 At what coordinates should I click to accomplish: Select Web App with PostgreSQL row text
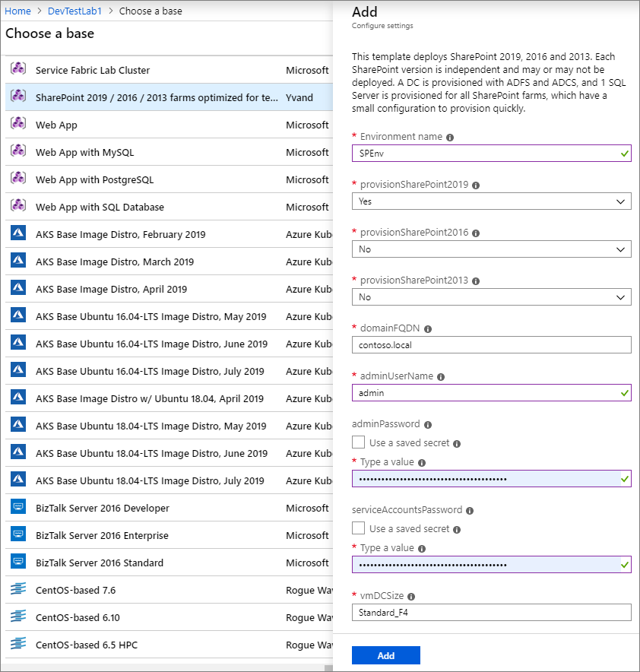(x=95, y=180)
